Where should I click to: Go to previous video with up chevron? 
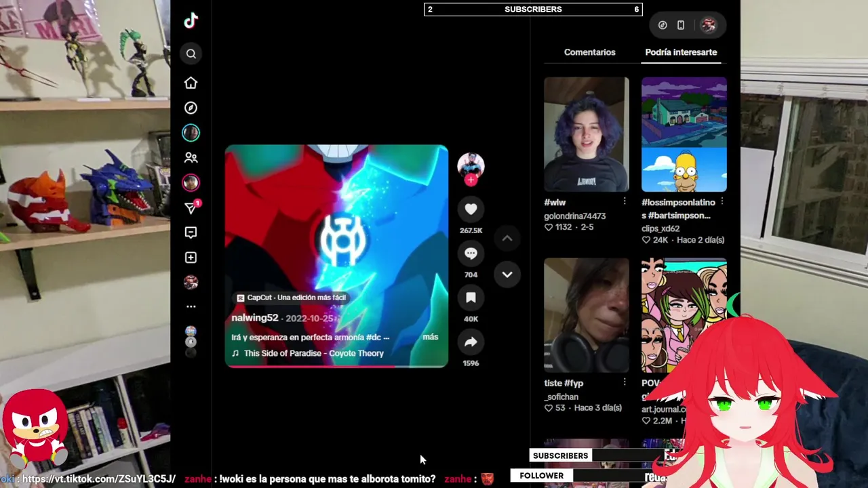(x=507, y=239)
